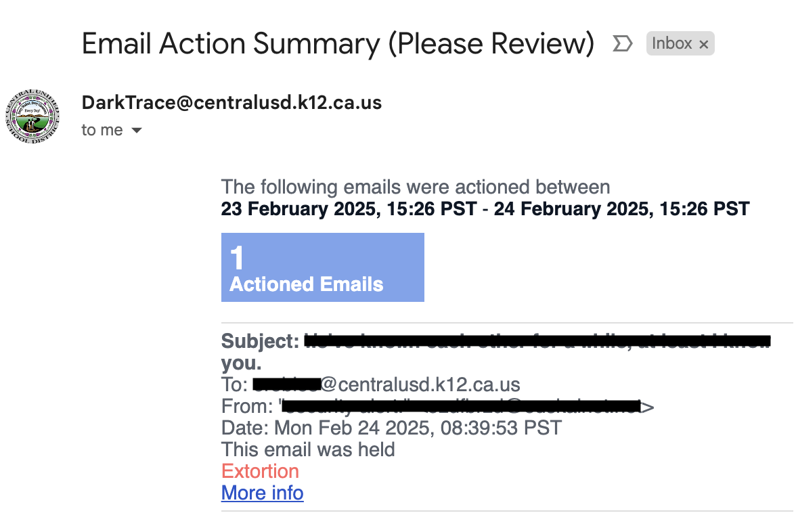Click the recipient '@centralusd.k12.ca.us' address
Viewport: 796px width, 532px height.
[420, 384]
